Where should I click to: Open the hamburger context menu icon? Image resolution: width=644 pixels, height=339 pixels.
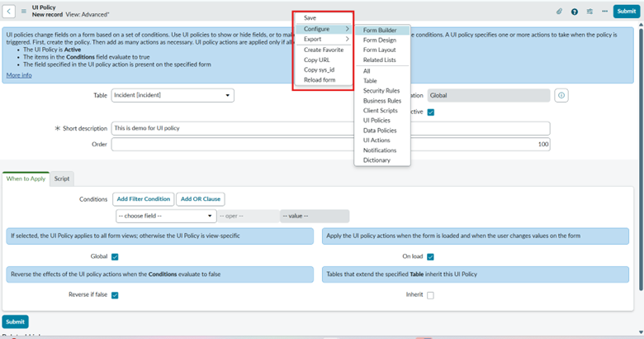[23, 11]
